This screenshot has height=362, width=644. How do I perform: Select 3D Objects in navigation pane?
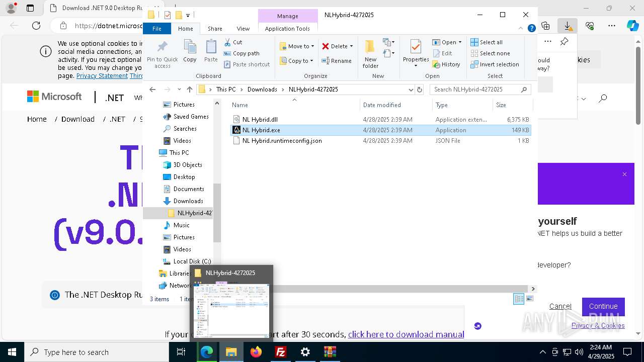tap(188, 165)
